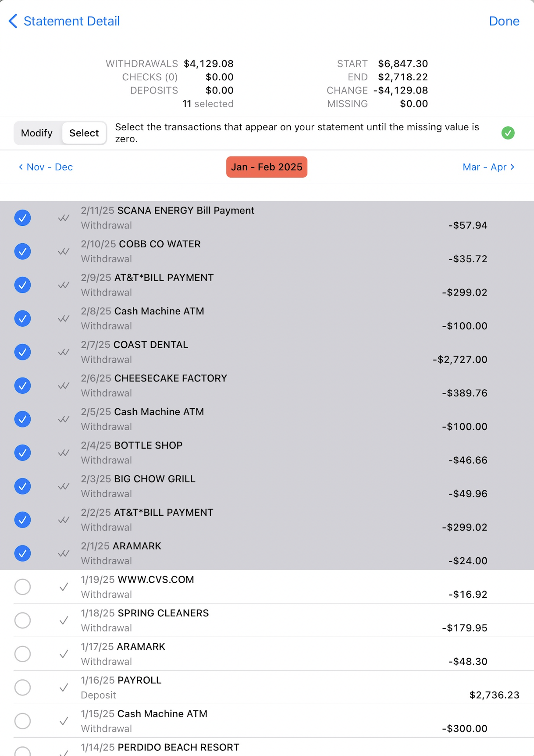Go to next period Mar - Apr

coord(488,167)
